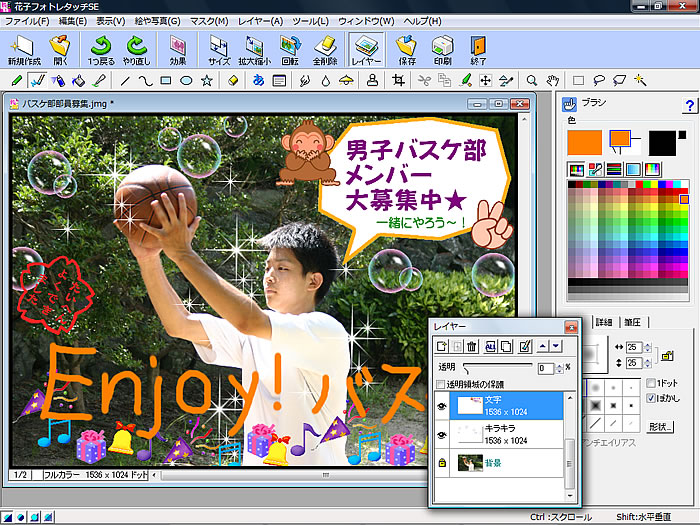Toggle the レイヤー panel toolbar button
Screen dimensions: 700x525
[x=366, y=50]
